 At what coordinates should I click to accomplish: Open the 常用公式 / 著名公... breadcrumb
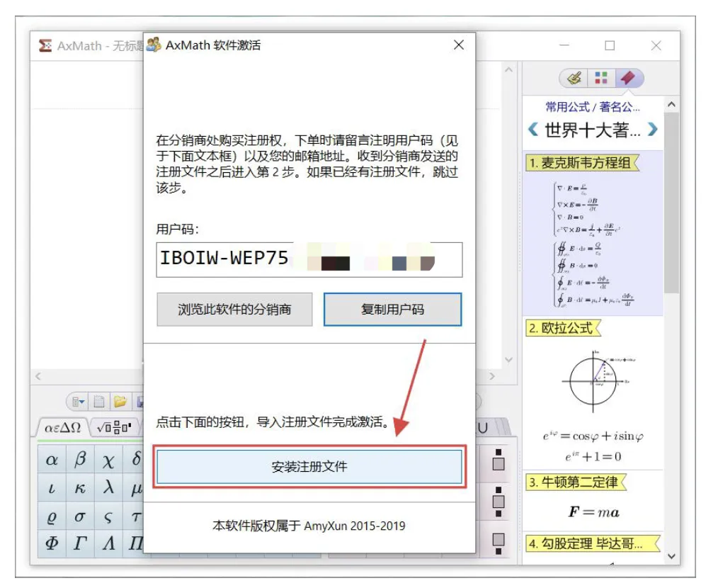pos(593,107)
